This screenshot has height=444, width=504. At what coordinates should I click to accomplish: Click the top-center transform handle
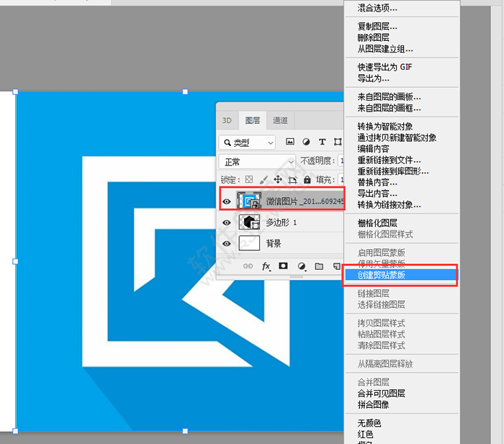[x=185, y=92]
